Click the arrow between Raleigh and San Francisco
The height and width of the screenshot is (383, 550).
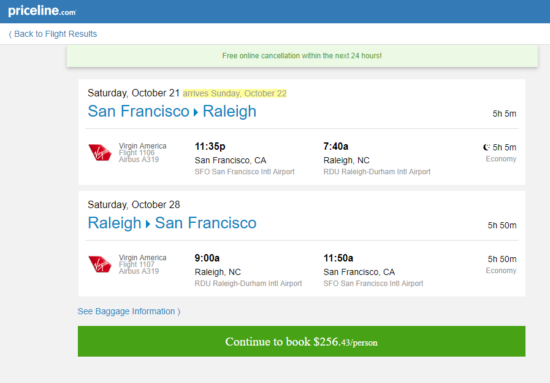tap(148, 224)
